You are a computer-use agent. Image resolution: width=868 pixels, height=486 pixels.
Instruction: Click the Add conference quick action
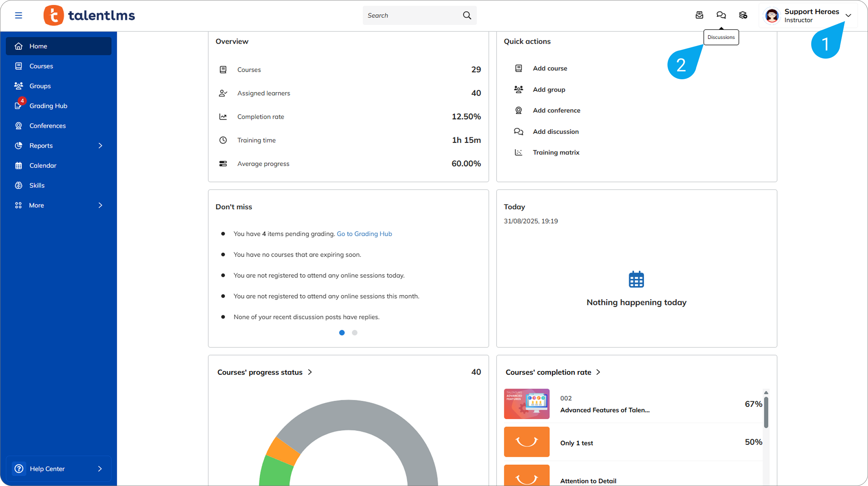556,110
